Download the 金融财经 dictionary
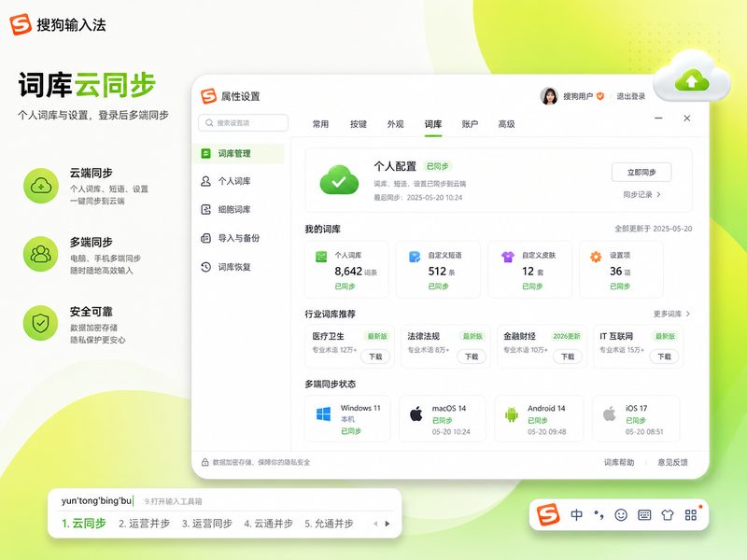 click(x=568, y=357)
